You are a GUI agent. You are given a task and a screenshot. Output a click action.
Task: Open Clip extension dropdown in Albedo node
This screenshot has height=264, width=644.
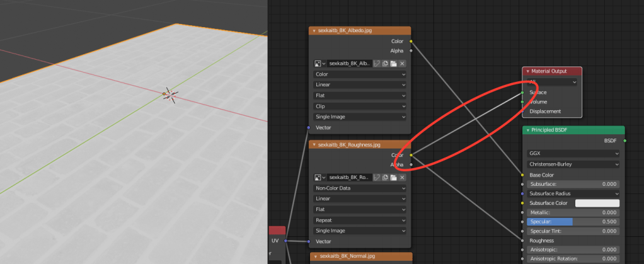point(360,106)
